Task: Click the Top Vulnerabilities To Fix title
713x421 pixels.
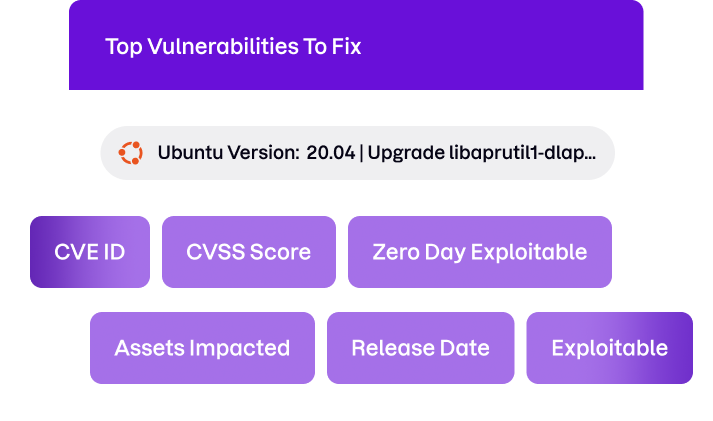Action: tap(233, 47)
